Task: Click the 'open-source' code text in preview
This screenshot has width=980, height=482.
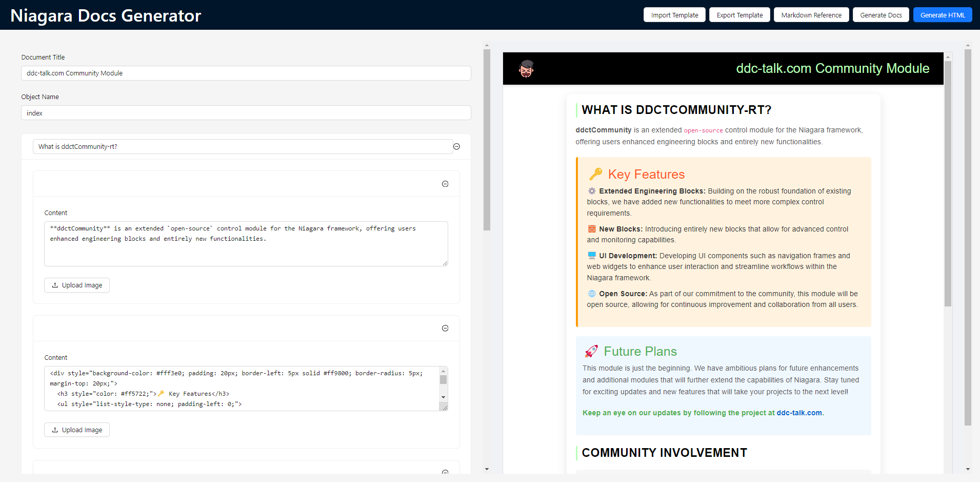Action: pyautogui.click(x=703, y=130)
